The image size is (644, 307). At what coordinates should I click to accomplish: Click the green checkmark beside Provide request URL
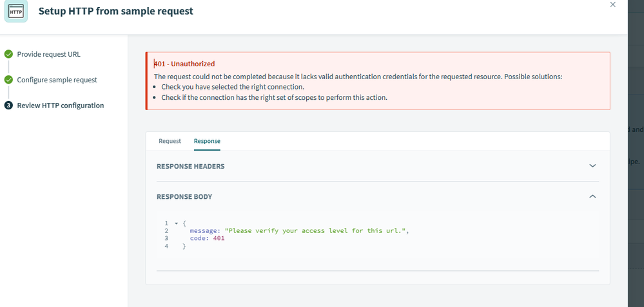pos(8,54)
